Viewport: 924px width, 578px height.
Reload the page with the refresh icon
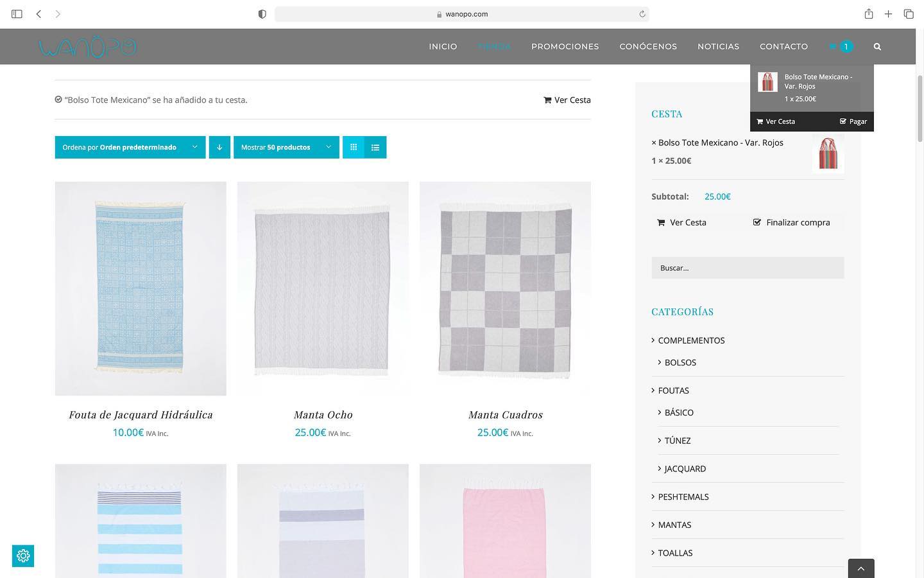[x=642, y=14]
